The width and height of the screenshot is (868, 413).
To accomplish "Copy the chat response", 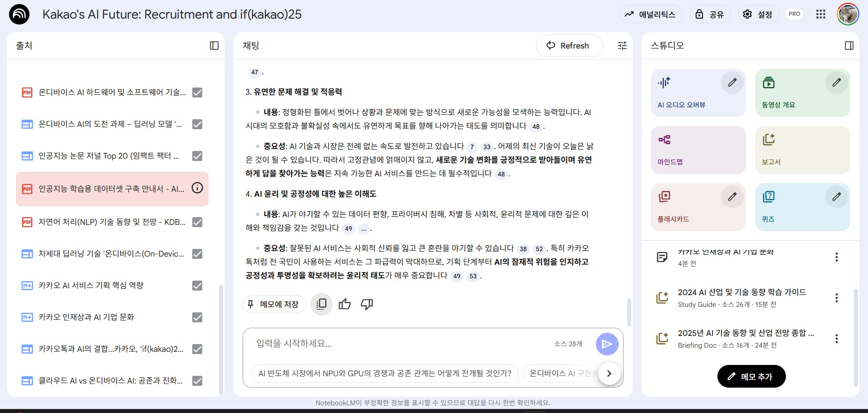I will tap(321, 304).
